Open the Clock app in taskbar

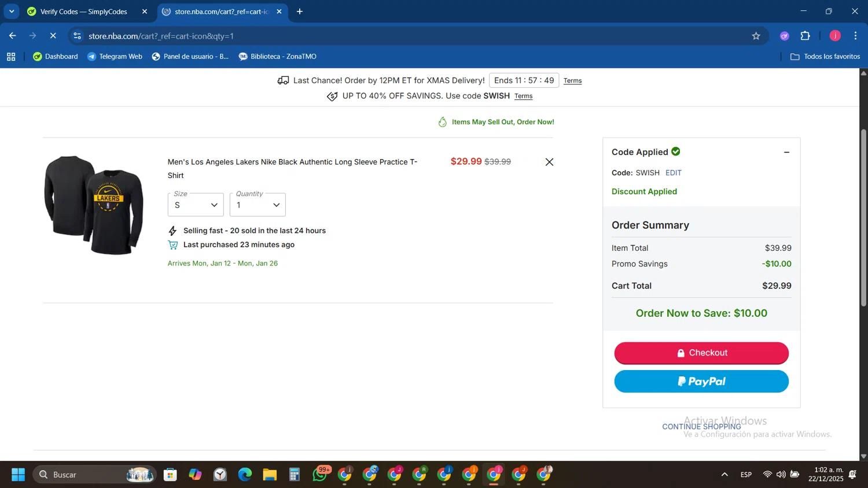click(x=220, y=475)
